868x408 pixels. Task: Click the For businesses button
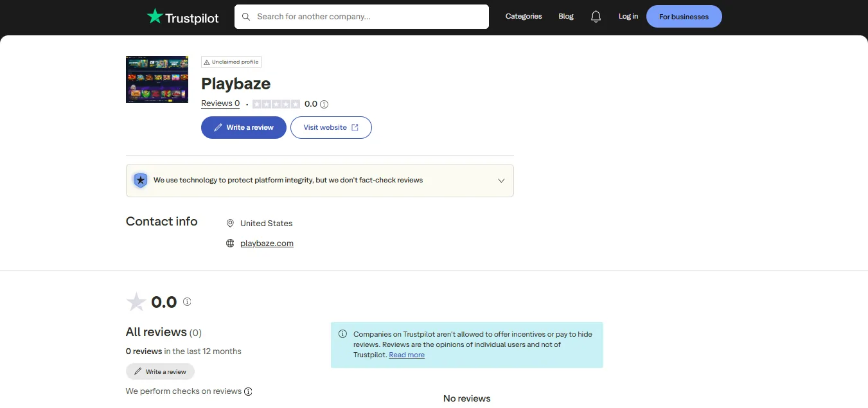tap(684, 17)
